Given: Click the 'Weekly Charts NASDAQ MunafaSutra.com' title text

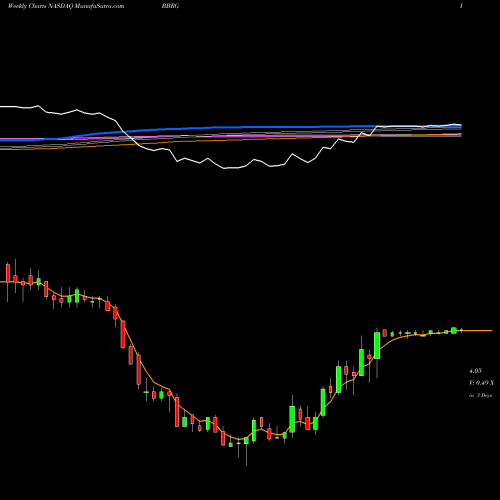Looking at the screenshot, I should pyautogui.click(x=66, y=6).
